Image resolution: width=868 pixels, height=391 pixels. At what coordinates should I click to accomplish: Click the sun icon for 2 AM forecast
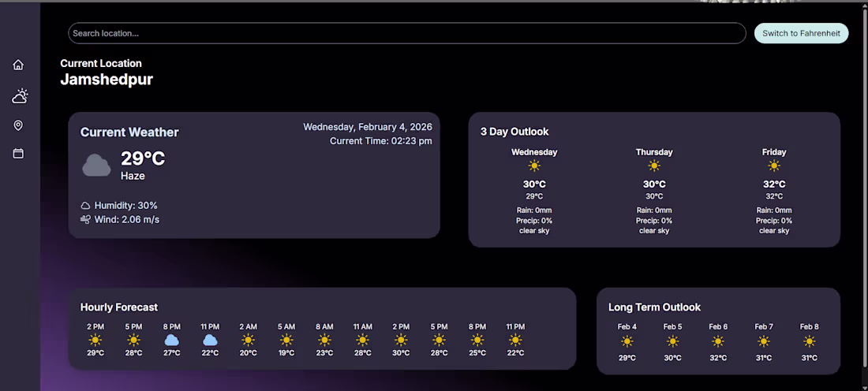(x=248, y=340)
